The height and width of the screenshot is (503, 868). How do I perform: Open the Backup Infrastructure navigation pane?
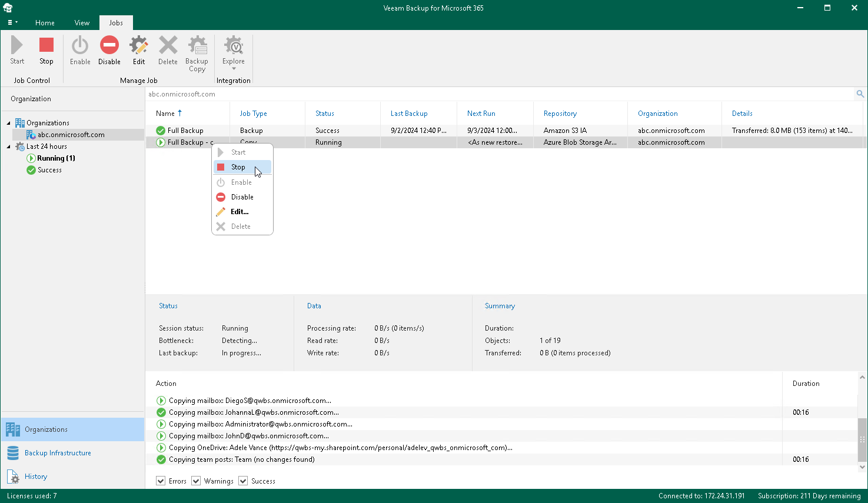pos(72,453)
